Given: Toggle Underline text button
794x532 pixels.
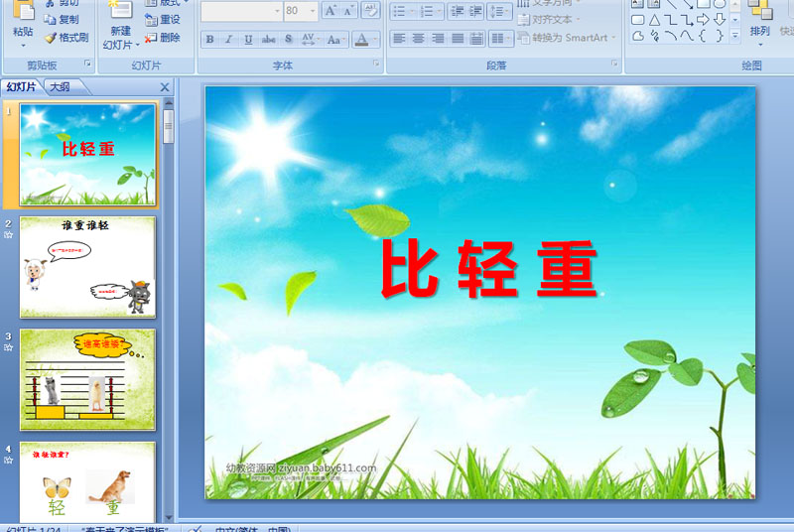Looking at the screenshot, I should [x=248, y=39].
